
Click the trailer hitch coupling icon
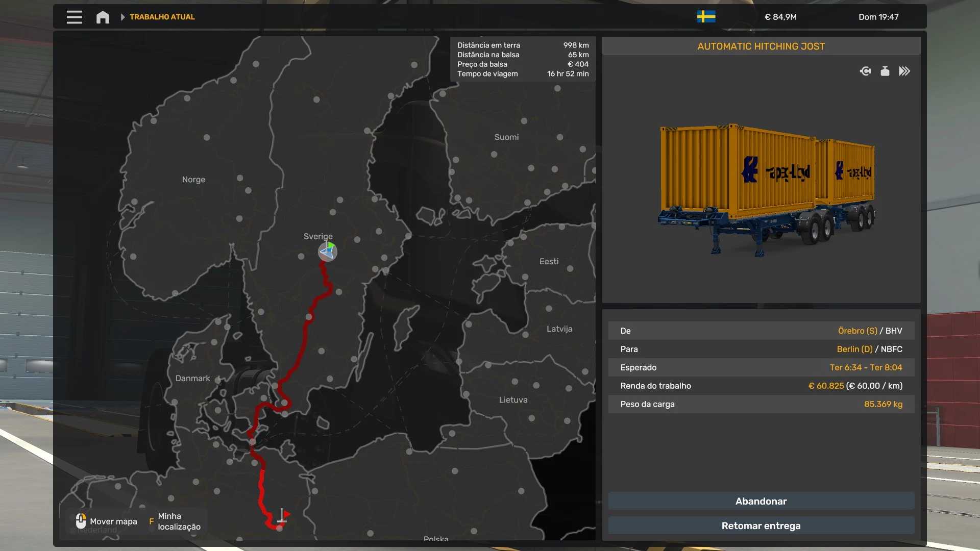(x=865, y=71)
